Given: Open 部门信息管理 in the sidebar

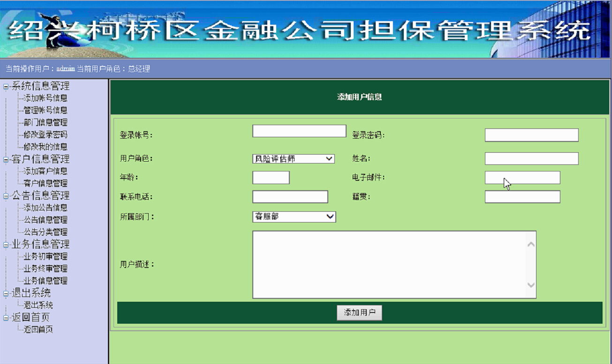Looking at the screenshot, I should (45, 123).
